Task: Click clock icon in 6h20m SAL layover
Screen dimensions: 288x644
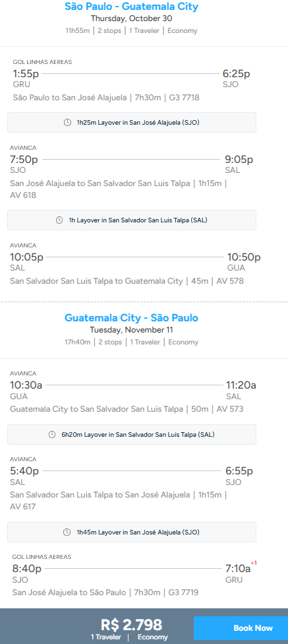Action: 52,435
